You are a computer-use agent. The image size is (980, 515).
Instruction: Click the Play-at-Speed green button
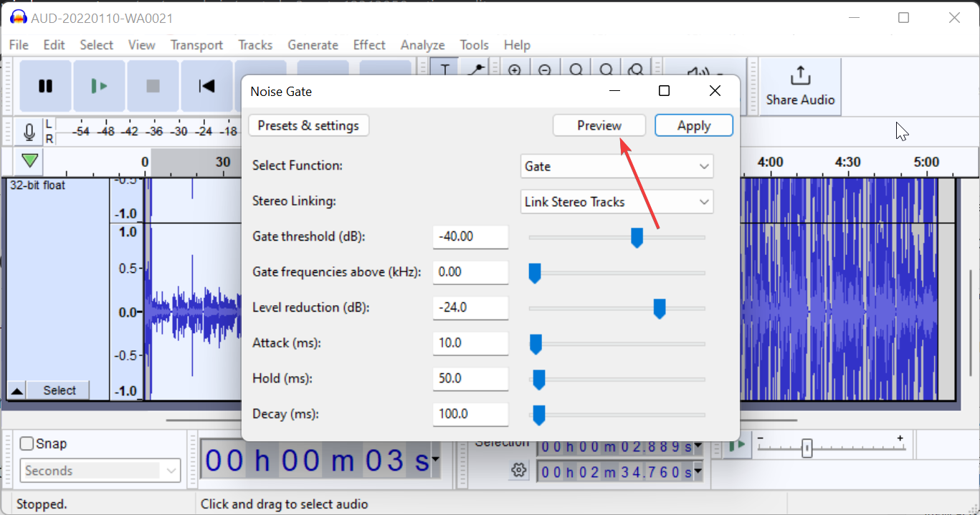click(x=736, y=446)
